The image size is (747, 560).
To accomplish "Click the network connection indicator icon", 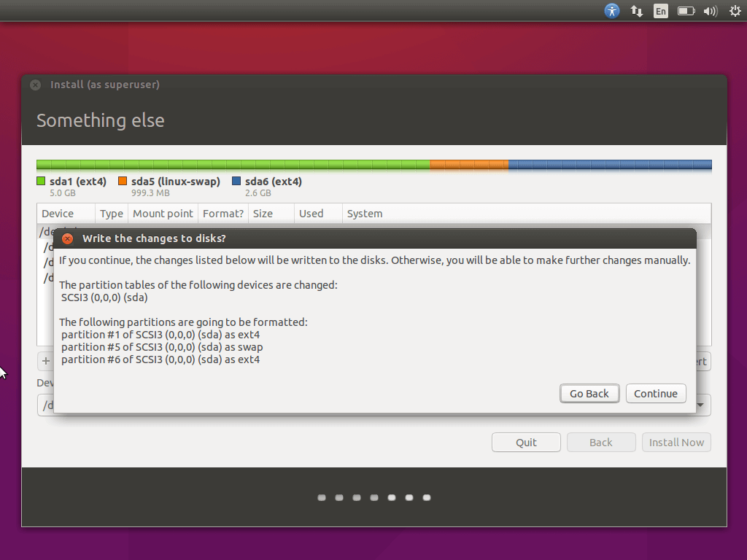I will click(637, 11).
